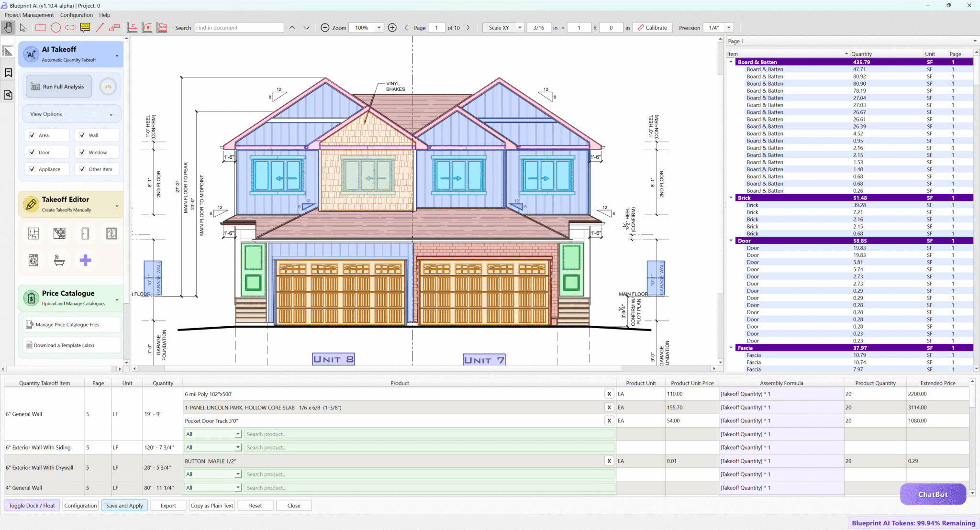Open the bookmarks sidebar panel
The width and height of the screenshot is (980, 530).
coord(8,73)
